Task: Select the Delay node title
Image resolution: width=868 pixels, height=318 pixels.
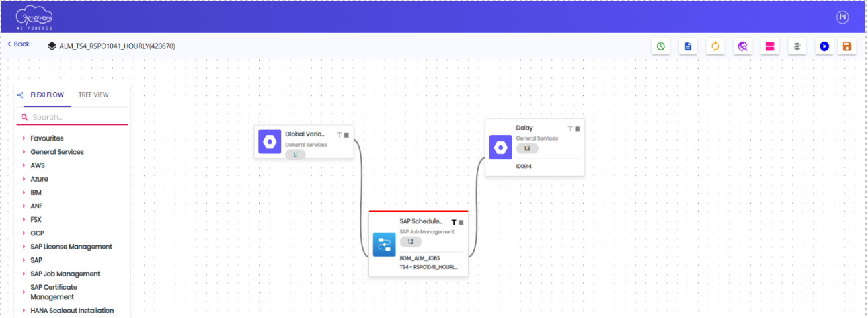Action: 524,128
